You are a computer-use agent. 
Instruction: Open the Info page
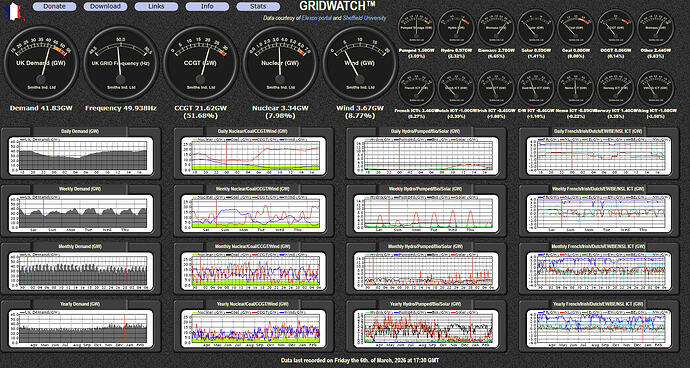tap(207, 7)
